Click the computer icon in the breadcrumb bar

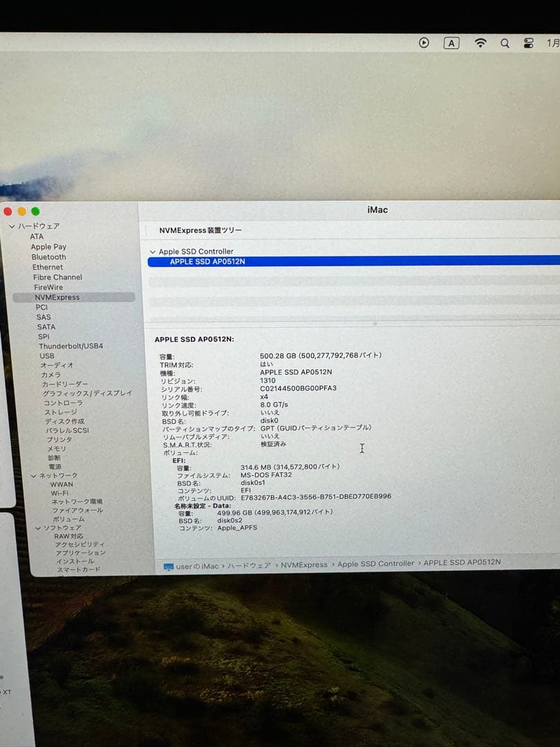(x=168, y=564)
